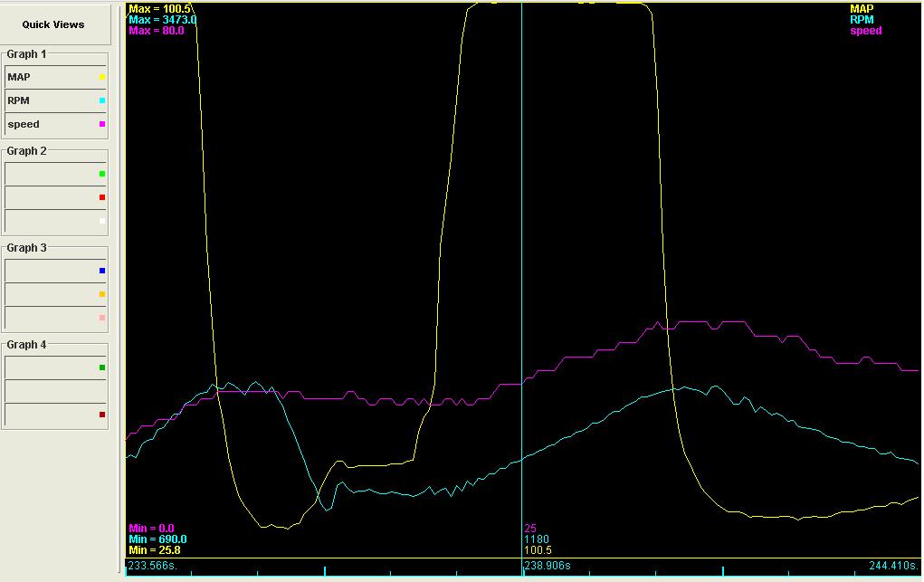Click the orange swatch in Graph 3
The image size is (924, 582).
click(102, 294)
